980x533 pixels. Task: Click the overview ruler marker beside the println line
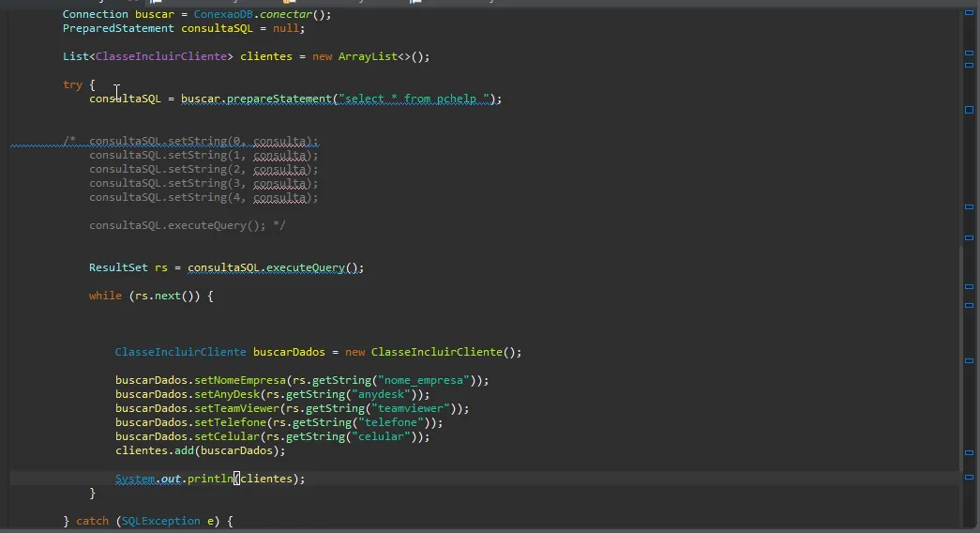[969, 479]
